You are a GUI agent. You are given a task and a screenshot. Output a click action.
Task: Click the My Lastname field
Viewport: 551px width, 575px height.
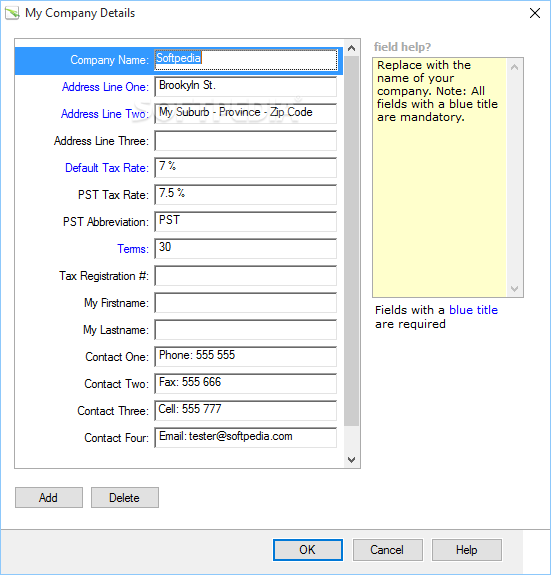246,330
